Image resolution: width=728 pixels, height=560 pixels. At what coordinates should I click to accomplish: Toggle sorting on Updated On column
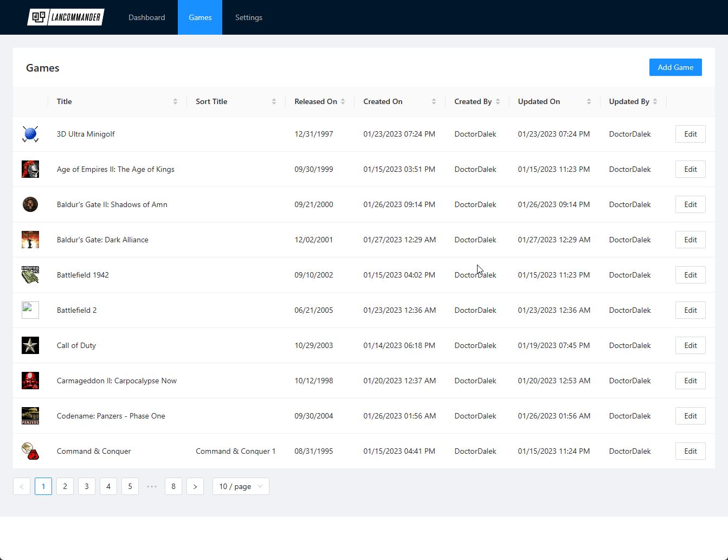click(x=554, y=101)
